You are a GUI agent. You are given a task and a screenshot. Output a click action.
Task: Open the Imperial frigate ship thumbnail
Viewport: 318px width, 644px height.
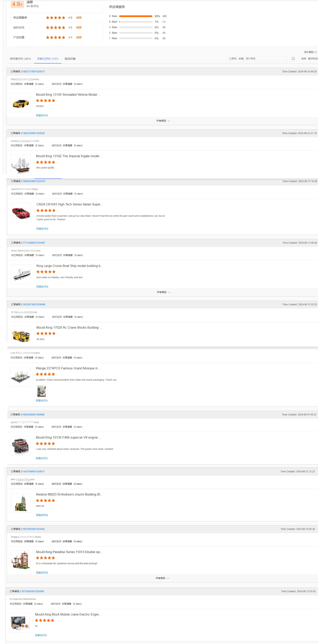pos(21,164)
